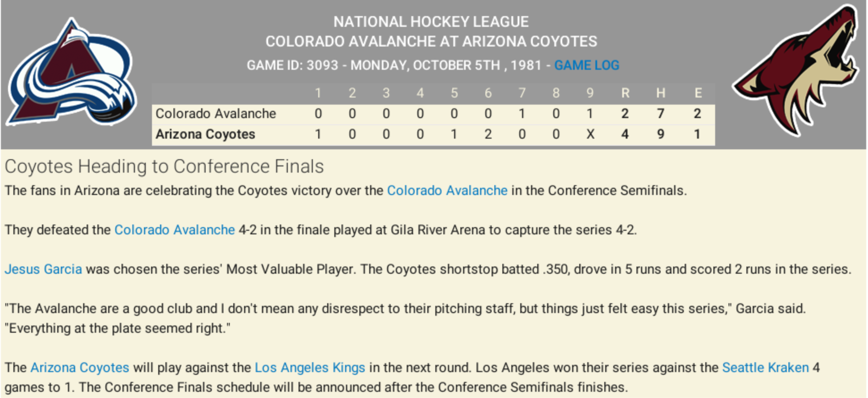Select Arizona Coyotes row in box score
The width and height of the screenshot is (868, 398).
(205, 134)
